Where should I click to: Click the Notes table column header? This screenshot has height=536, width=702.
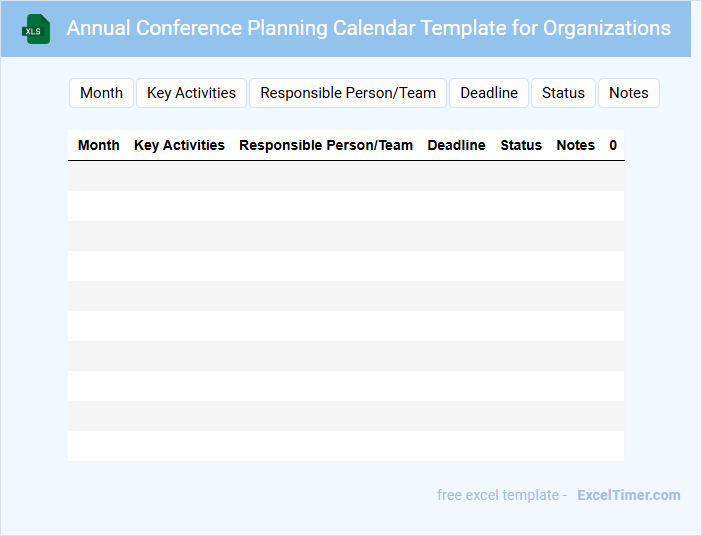pos(575,145)
